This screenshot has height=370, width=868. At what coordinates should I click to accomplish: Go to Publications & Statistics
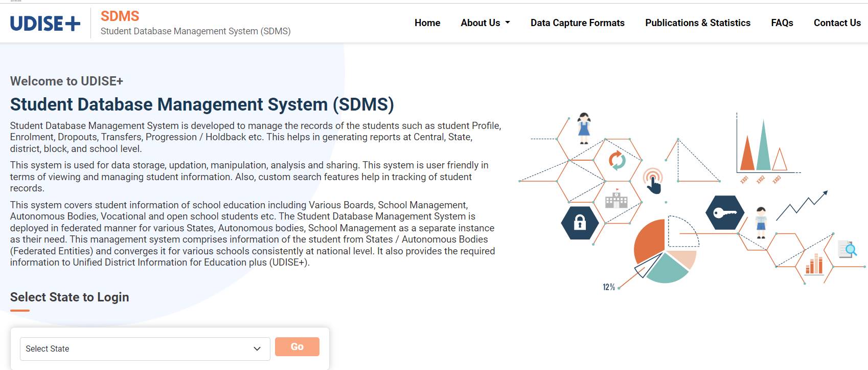coord(698,23)
